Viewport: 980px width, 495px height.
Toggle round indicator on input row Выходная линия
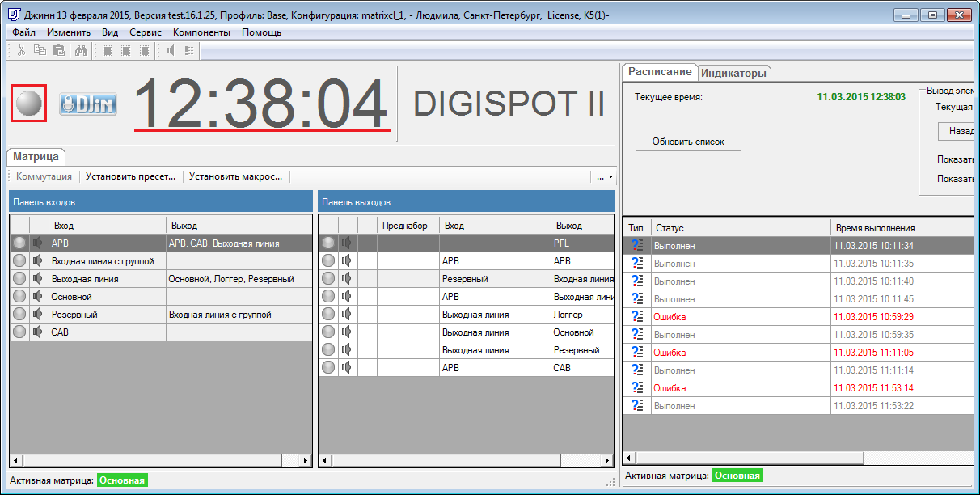point(19,279)
